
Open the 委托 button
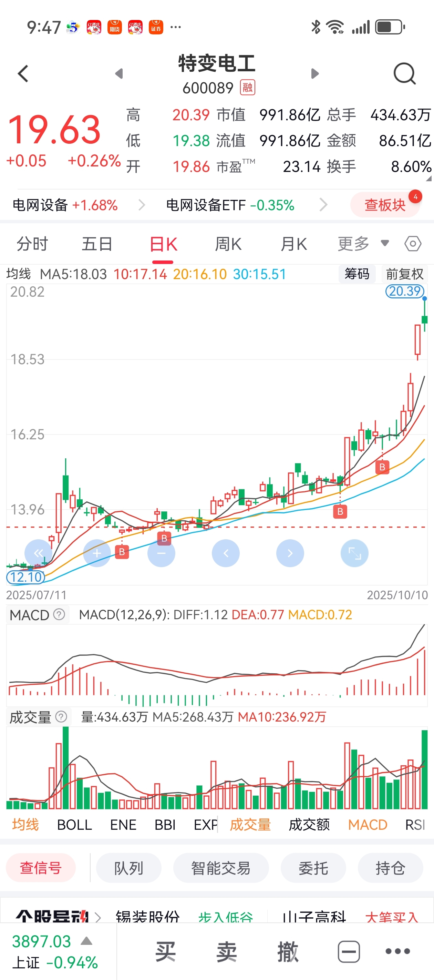313,868
